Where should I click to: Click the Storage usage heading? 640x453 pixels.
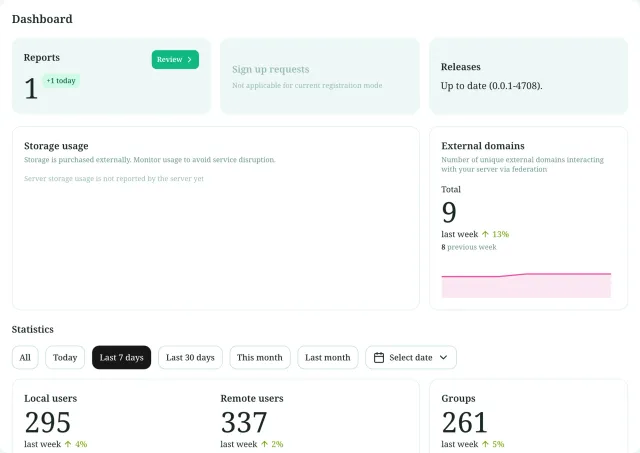coord(56,146)
